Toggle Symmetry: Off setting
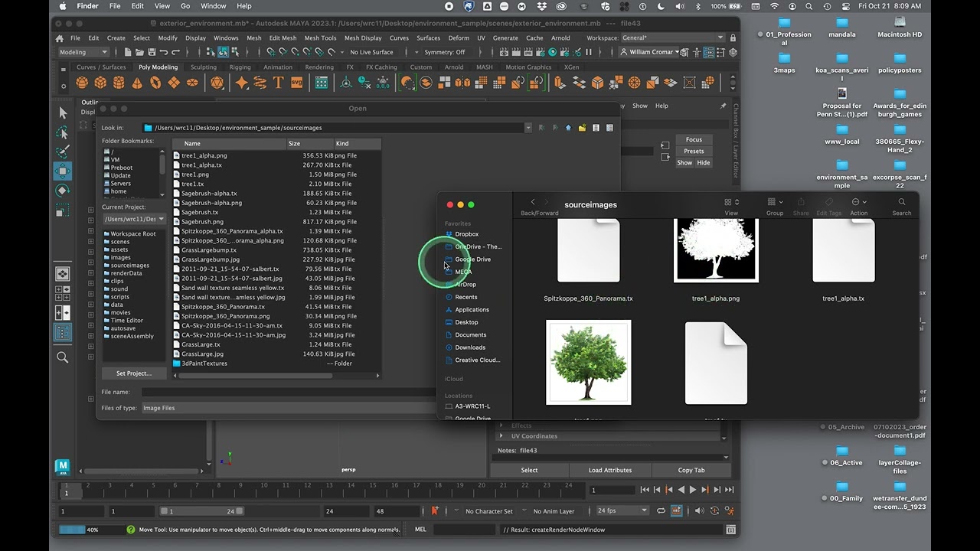This screenshot has height=551, width=980. point(445,52)
